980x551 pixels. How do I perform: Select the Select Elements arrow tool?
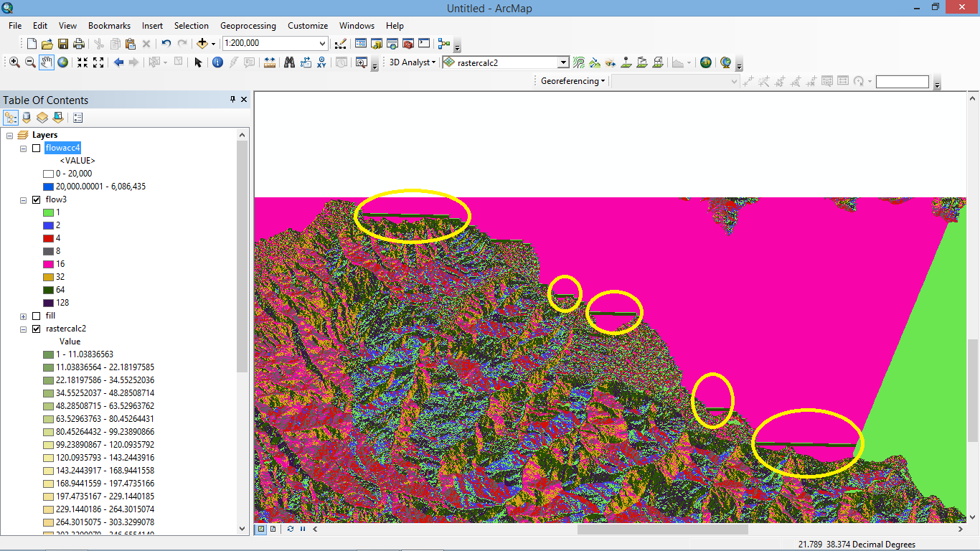[198, 62]
